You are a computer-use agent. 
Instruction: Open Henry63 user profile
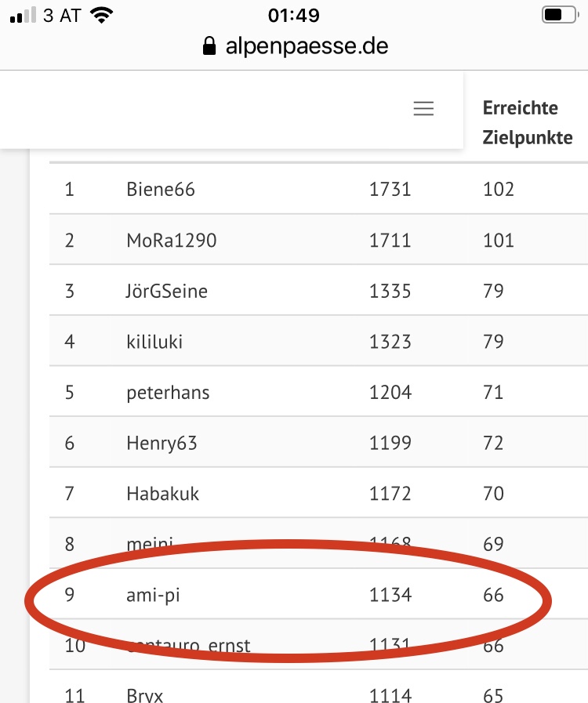tap(162, 443)
